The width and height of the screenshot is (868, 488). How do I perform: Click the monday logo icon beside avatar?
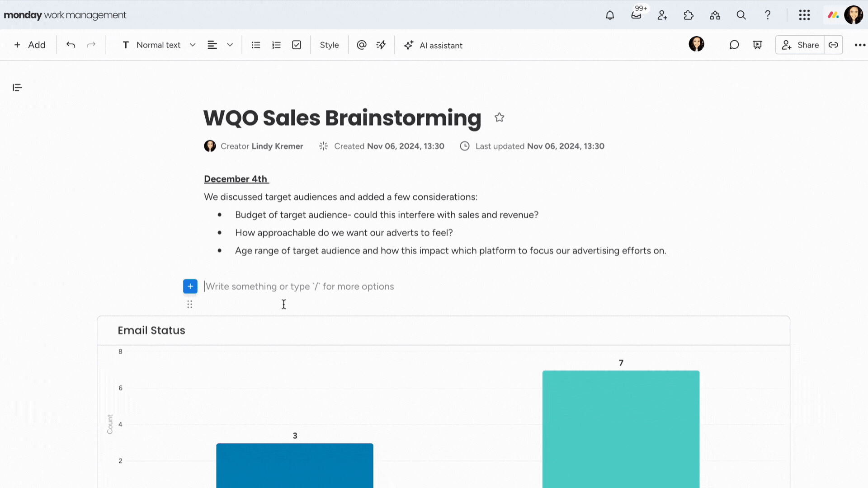833,15
